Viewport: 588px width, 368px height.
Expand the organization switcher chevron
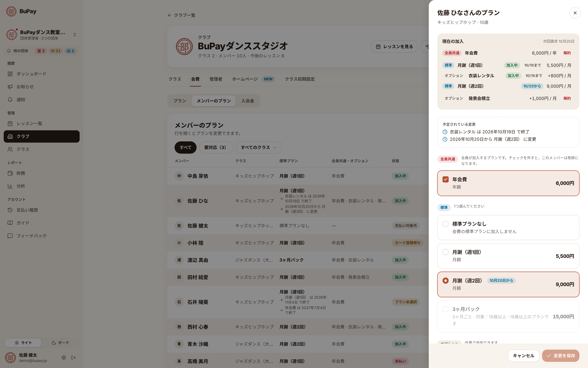pyautogui.click(x=75, y=35)
